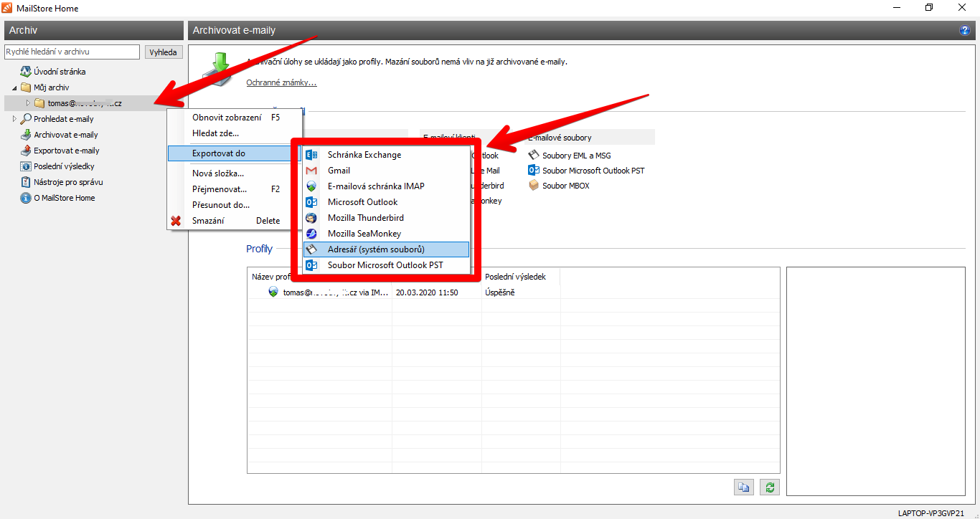
Task: Click the Soubor Microsoft Outlook PST icon
Action: point(533,171)
